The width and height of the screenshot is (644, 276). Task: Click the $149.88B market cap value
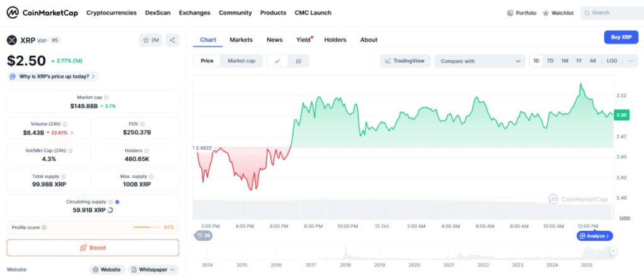[84, 106]
